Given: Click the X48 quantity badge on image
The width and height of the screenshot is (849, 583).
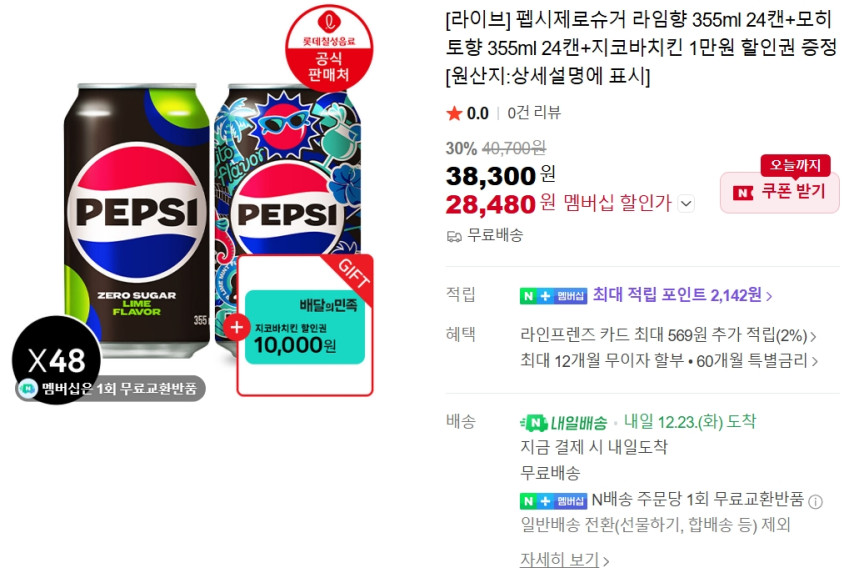Looking at the screenshot, I should tap(56, 360).
